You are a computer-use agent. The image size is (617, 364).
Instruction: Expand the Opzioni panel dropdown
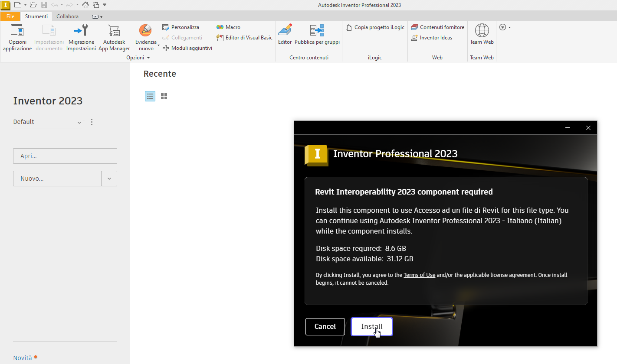click(148, 58)
